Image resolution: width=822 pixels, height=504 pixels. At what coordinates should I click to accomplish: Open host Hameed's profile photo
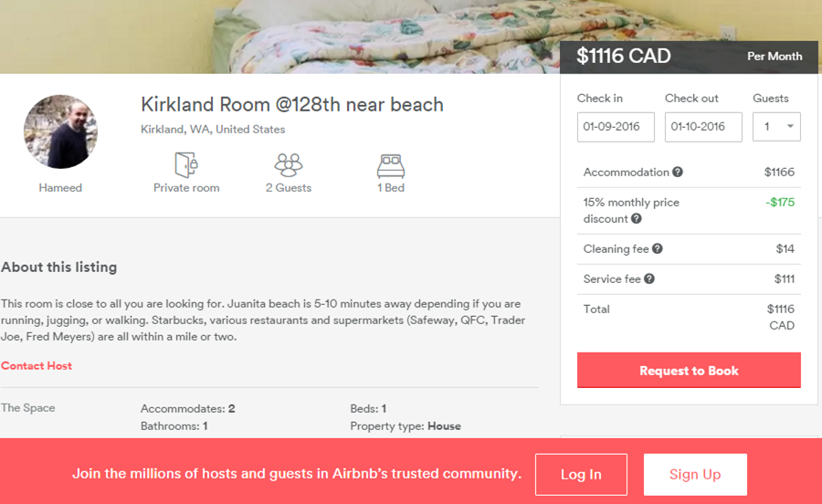coord(60,131)
